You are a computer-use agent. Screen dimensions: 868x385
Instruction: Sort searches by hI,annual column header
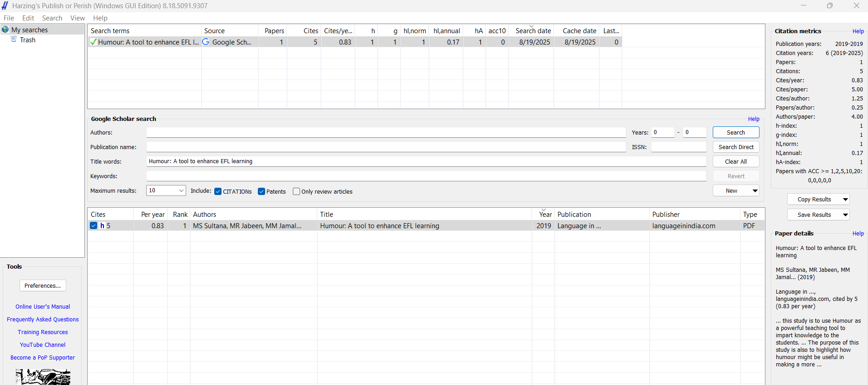click(446, 31)
